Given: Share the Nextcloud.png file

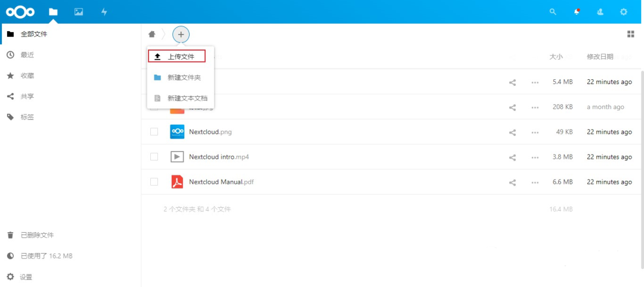Looking at the screenshot, I should click(x=512, y=132).
